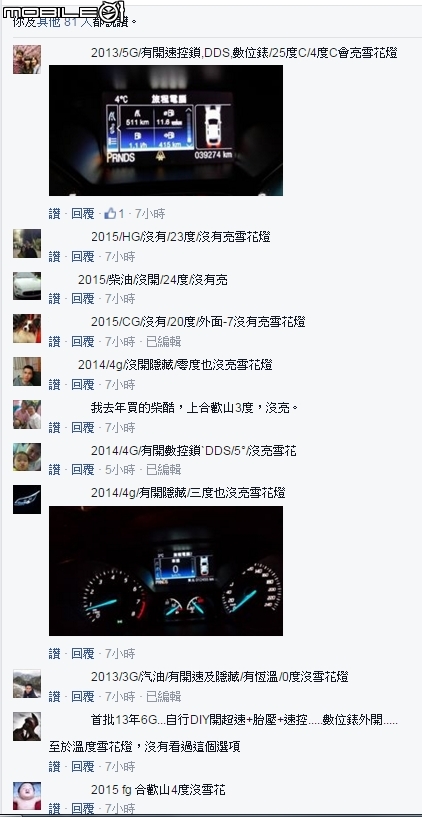This screenshot has width=422, height=817.
Task: Open the mountain scenery avatar profile
Action: [x=27, y=684]
